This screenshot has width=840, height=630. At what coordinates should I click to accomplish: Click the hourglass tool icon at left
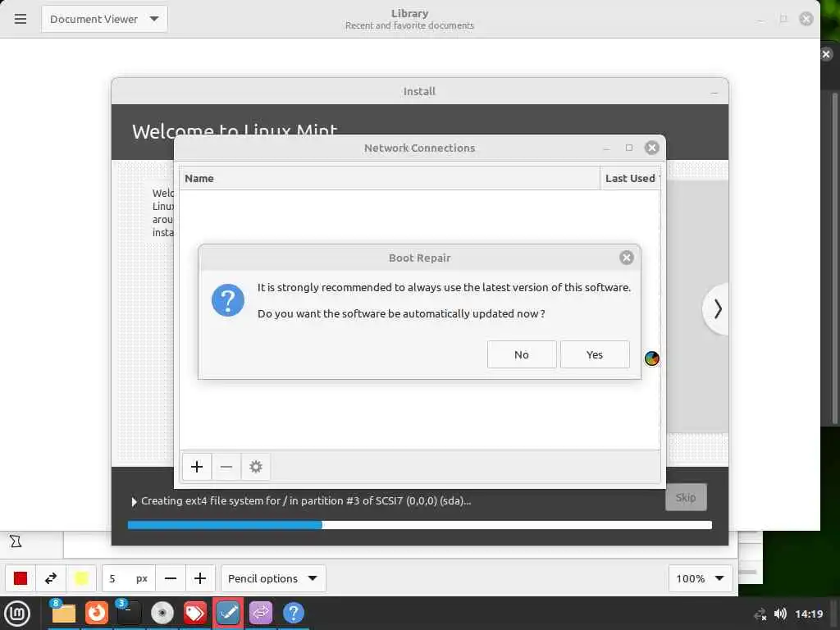point(16,541)
